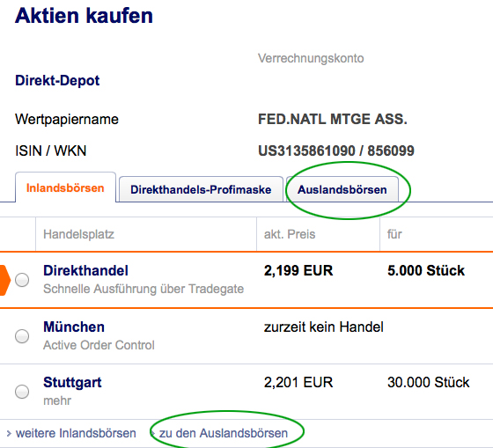Open the Direkthandels-Profimaske tab
493x448 pixels.
pyautogui.click(x=201, y=189)
